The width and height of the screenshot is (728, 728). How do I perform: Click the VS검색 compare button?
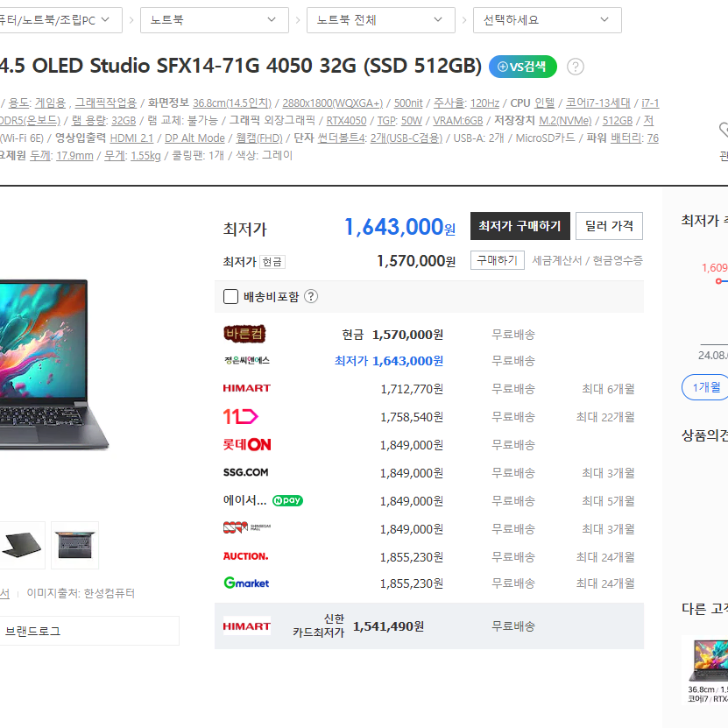coord(522,67)
